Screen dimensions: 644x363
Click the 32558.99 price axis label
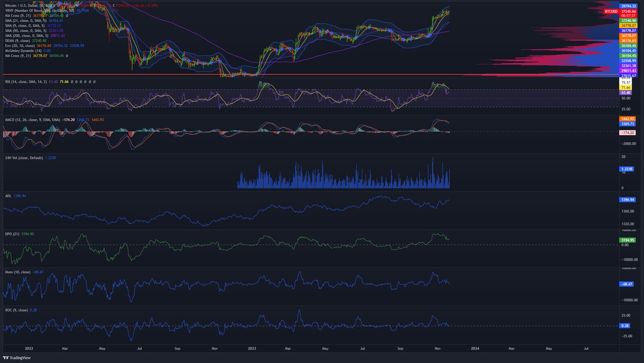coord(629,61)
